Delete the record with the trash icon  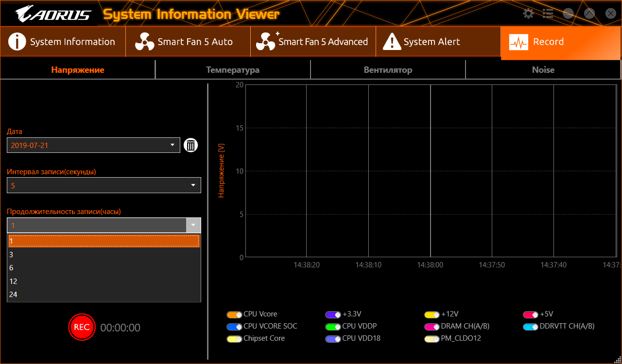coord(191,145)
